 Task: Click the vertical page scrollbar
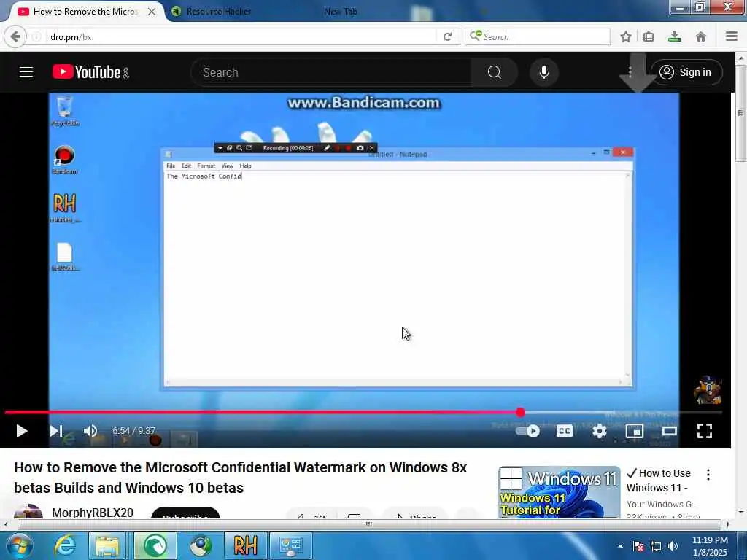click(x=741, y=112)
